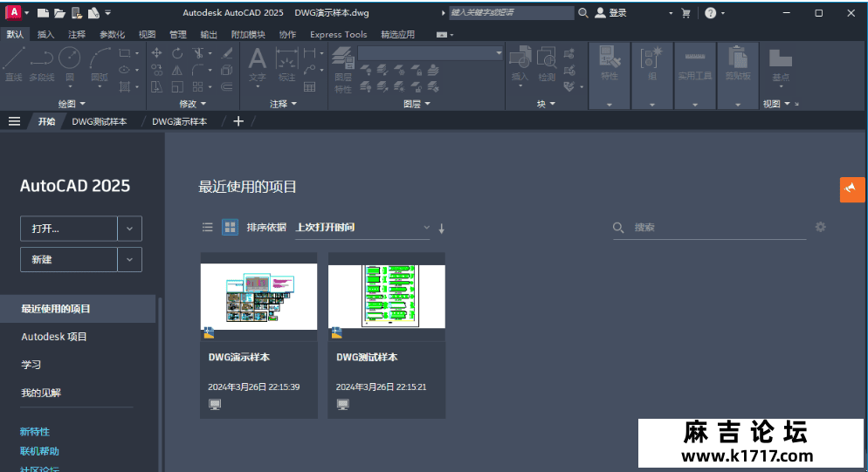Open the 新特性 link

pyautogui.click(x=35, y=432)
